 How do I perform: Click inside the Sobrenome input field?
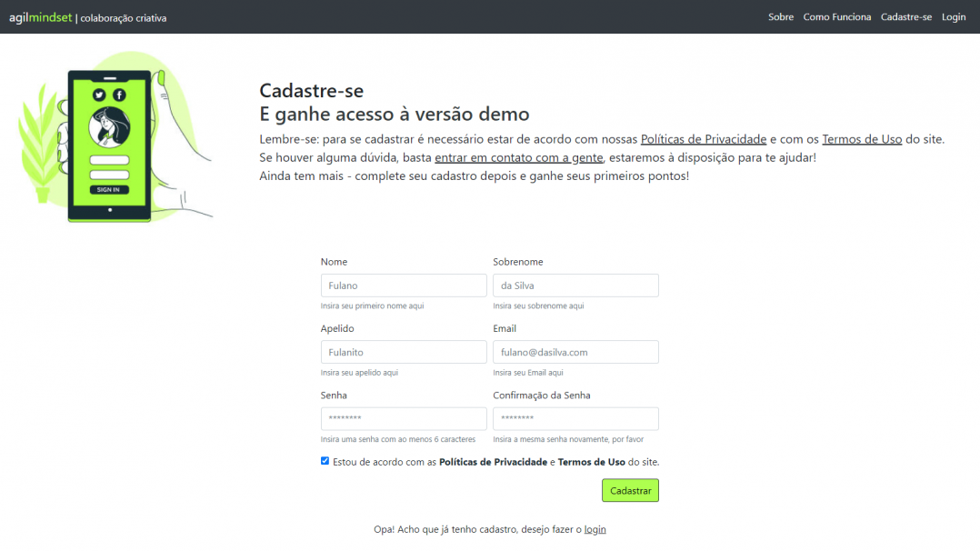(575, 285)
